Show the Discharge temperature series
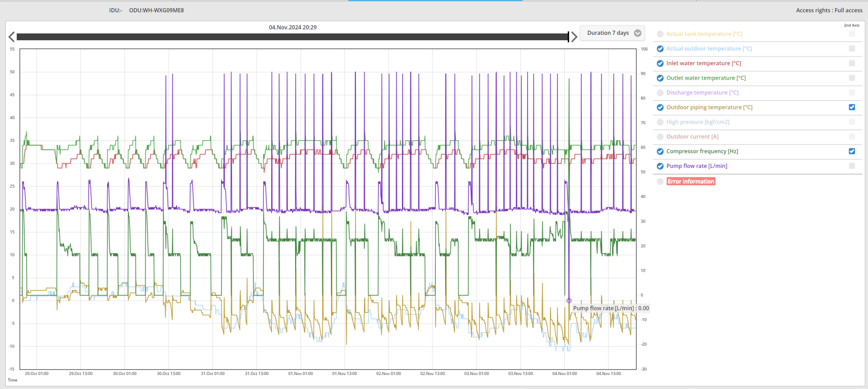 click(660, 93)
